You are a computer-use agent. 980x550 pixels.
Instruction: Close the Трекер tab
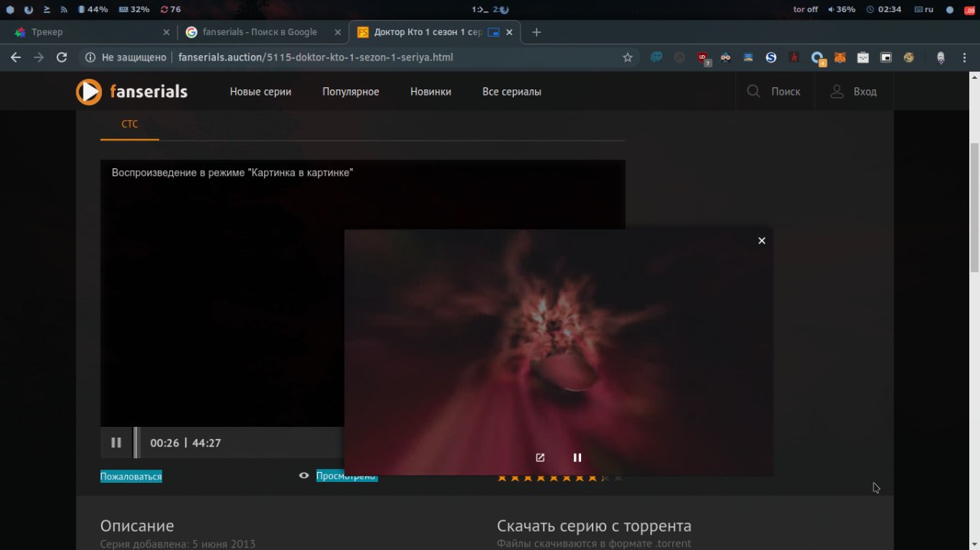[166, 32]
